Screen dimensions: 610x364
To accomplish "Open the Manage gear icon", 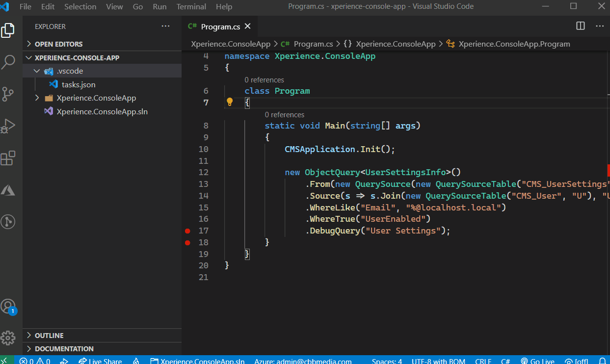I will click(8, 338).
